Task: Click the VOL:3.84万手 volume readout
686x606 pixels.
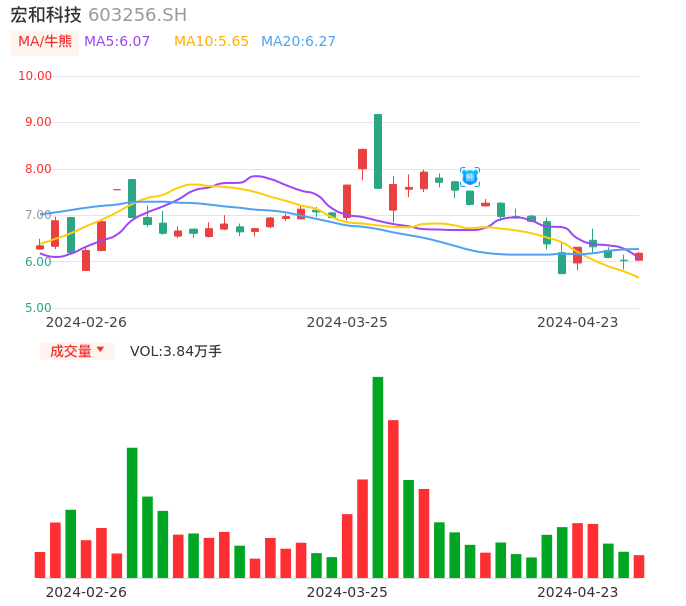Action: tap(176, 351)
